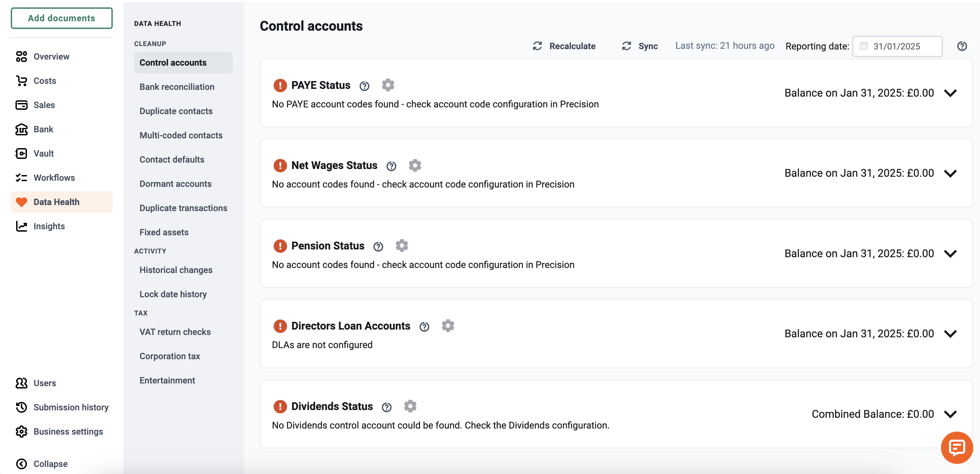
Task: Open Net Wages Status gear settings
Action: click(415, 165)
